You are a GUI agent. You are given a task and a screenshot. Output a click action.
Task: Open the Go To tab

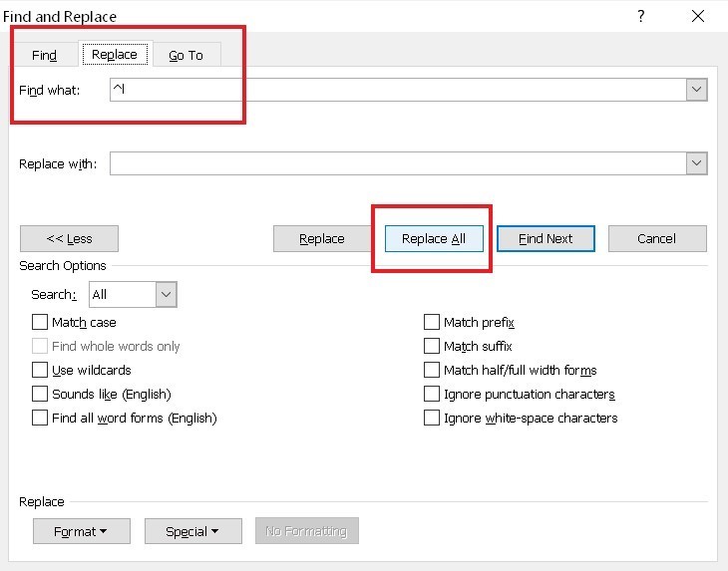(185, 55)
